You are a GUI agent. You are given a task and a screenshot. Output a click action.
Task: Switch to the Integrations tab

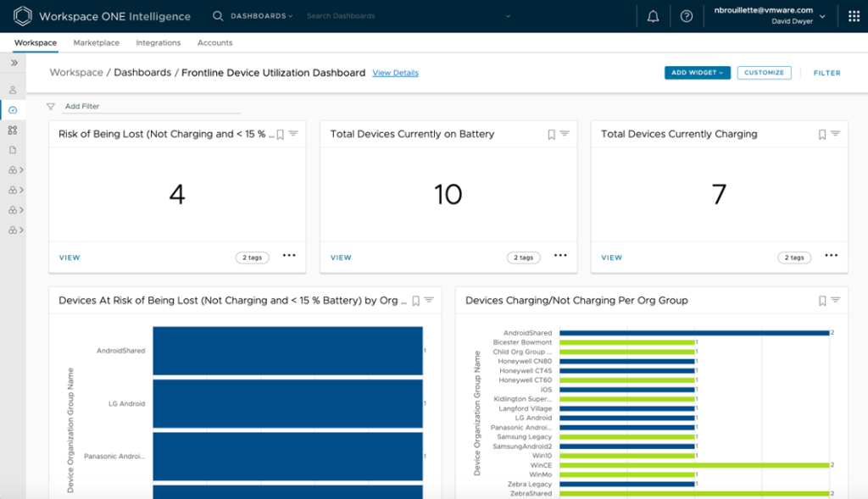click(x=158, y=42)
